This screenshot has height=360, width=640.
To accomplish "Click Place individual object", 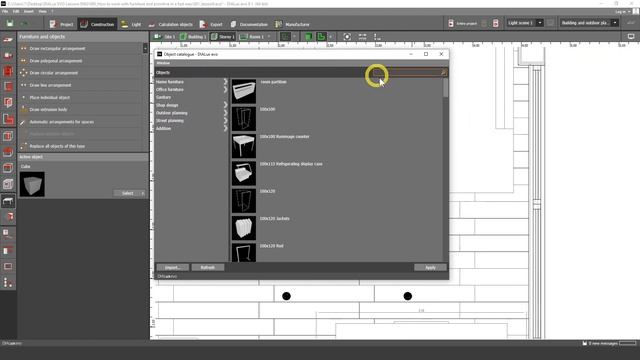I will pyautogui.click(x=49, y=98).
